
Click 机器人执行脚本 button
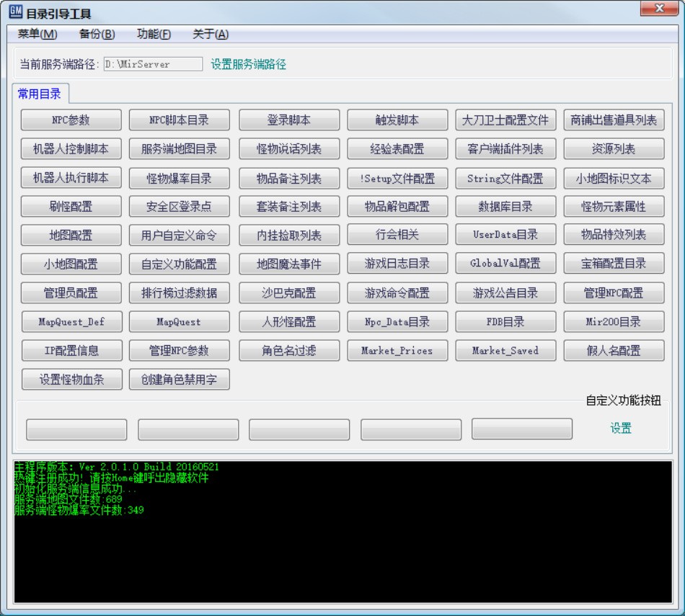[x=71, y=178]
